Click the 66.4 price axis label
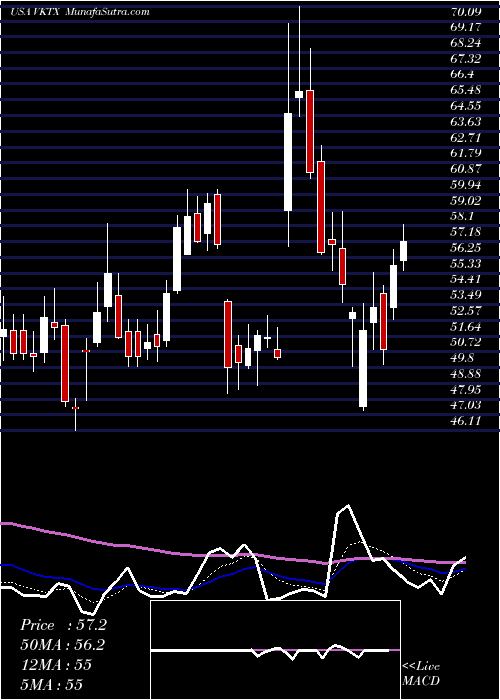The width and height of the screenshot is (500, 700). coord(462,74)
